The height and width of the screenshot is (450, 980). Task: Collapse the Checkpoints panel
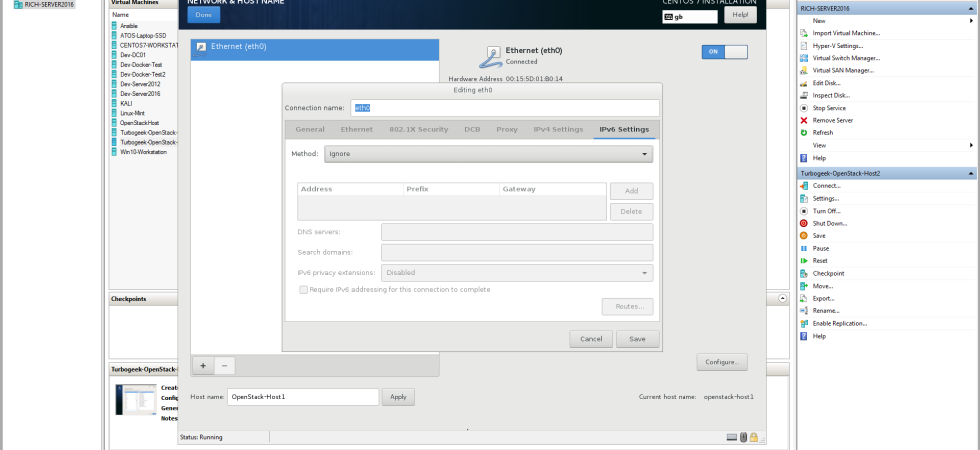782,299
